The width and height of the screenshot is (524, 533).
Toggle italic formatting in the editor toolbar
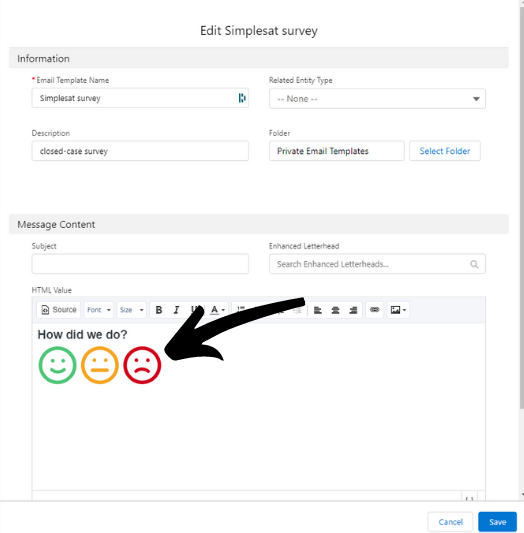(x=176, y=310)
